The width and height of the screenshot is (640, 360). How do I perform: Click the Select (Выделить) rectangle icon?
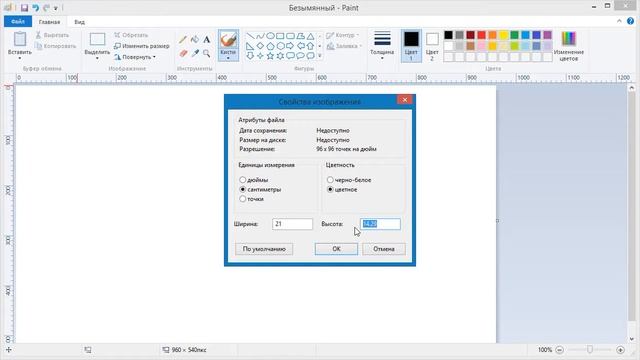point(97,39)
